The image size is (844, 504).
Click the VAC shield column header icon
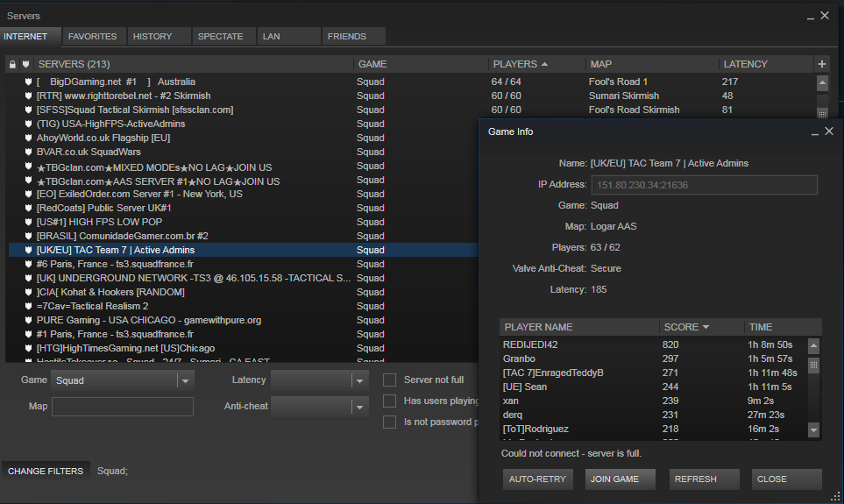[26, 64]
